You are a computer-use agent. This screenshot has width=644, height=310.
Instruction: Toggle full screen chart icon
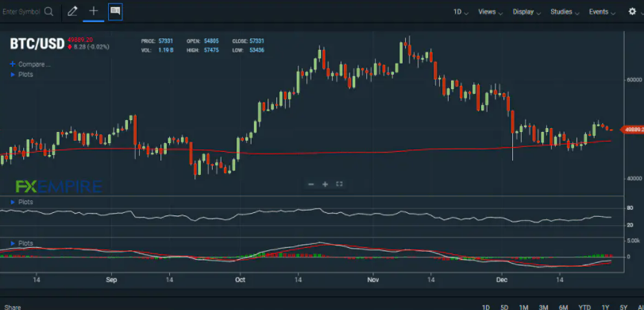[339, 184]
